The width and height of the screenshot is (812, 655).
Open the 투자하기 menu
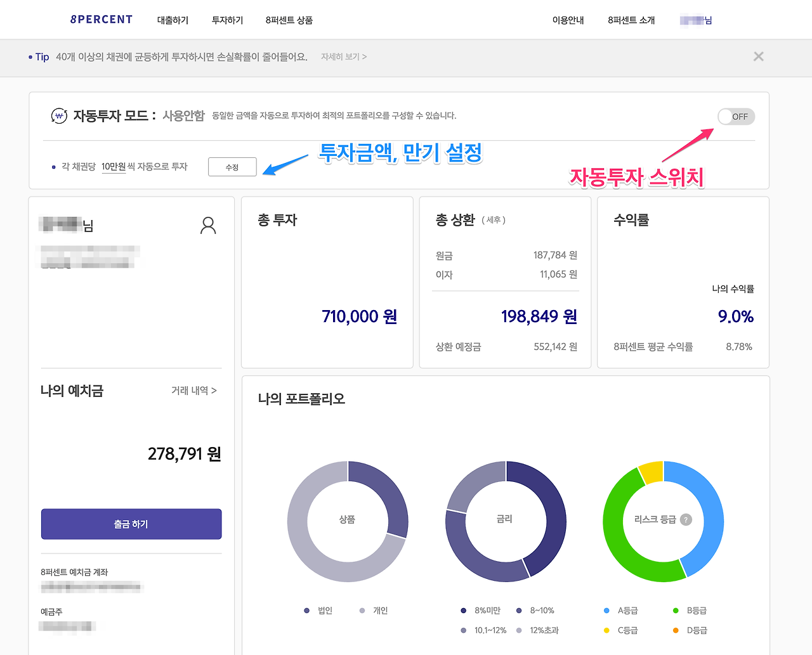227,20
